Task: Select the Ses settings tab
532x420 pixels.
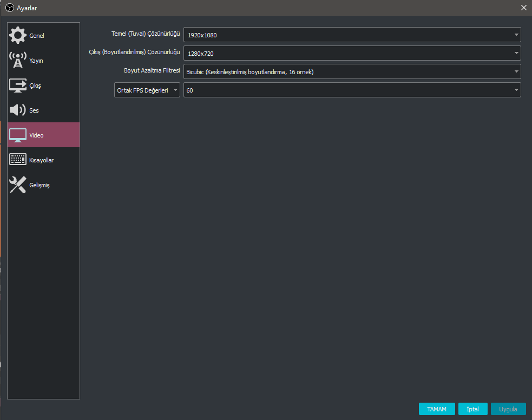Action: coord(43,110)
